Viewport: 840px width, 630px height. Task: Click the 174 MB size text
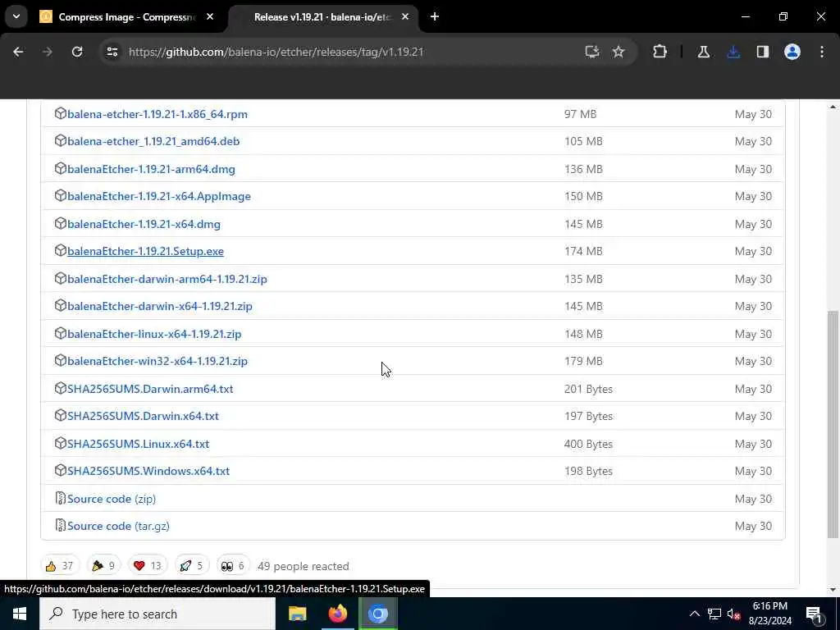pos(583,251)
